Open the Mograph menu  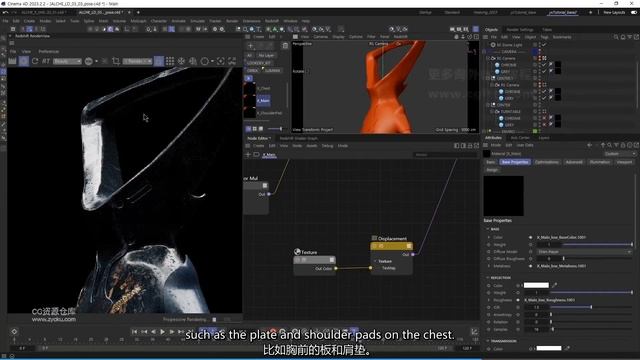click(138, 21)
